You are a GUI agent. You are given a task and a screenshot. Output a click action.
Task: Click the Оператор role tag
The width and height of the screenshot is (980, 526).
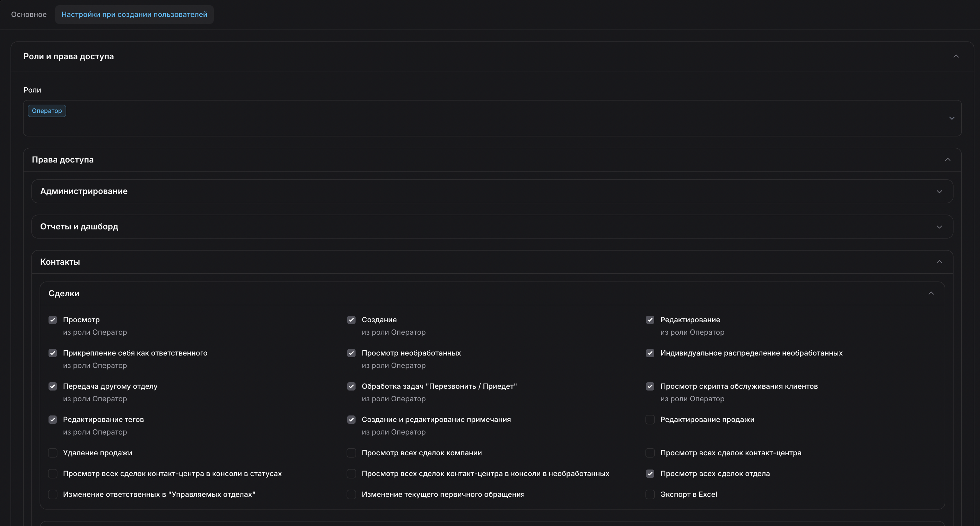point(47,111)
